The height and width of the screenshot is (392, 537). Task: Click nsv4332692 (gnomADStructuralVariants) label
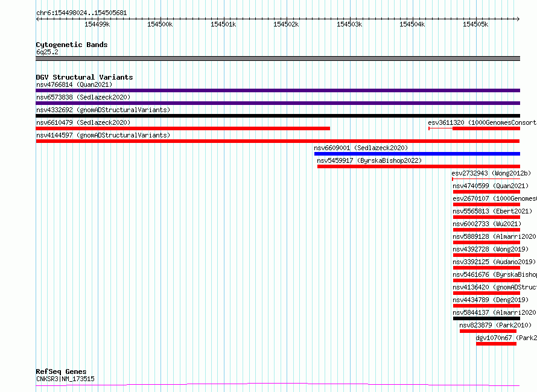coord(103,110)
